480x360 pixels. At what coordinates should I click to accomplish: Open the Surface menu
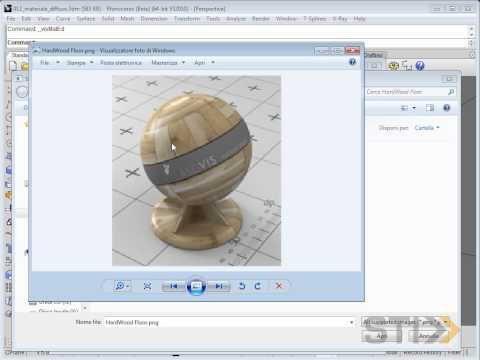point(86,19)
